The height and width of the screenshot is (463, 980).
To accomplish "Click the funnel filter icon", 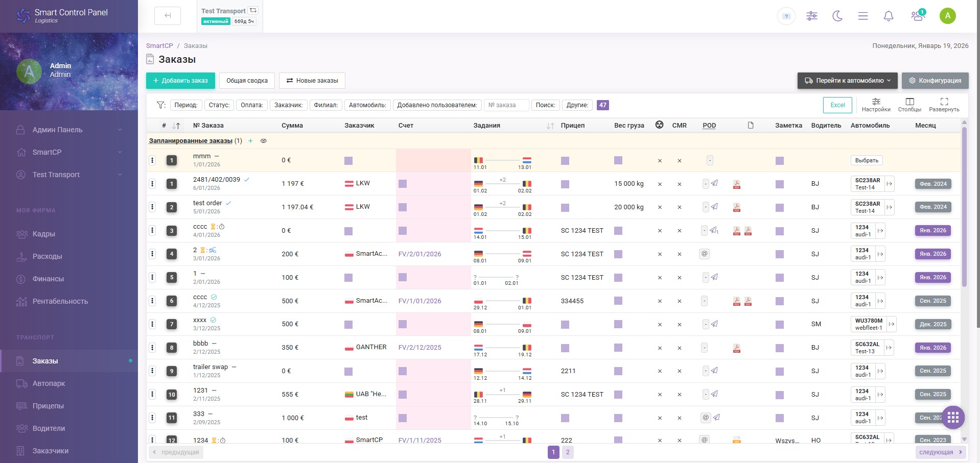I will [161, 105].
